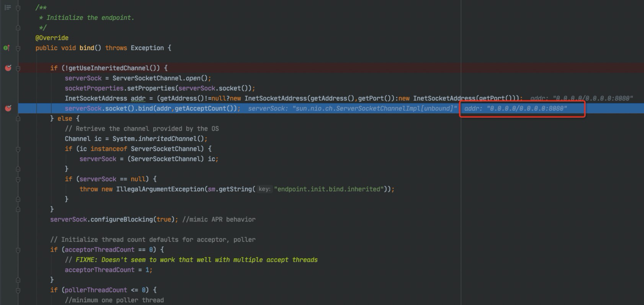
Task: Click the 'Initialize thread count defaults' comment
Action: point(153,240)
